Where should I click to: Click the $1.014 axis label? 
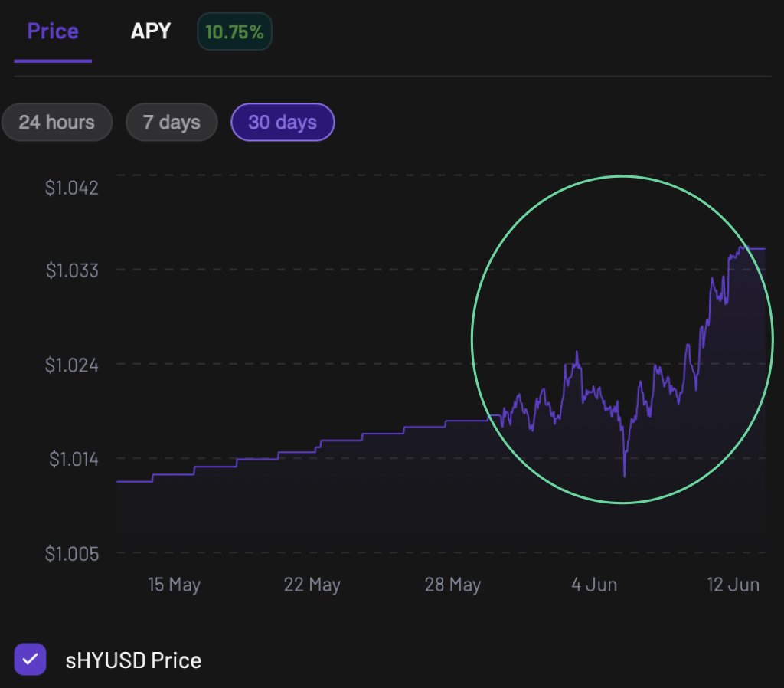coord(73,460)
